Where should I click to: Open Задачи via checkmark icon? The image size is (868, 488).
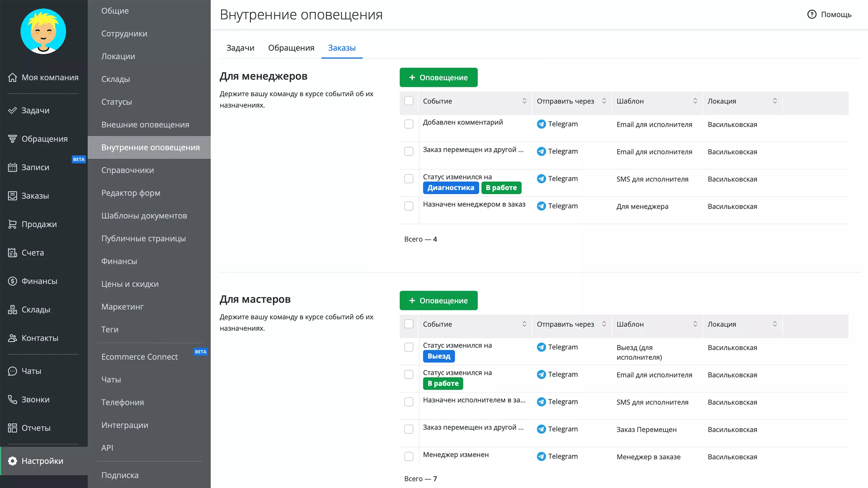coord(13,110)
